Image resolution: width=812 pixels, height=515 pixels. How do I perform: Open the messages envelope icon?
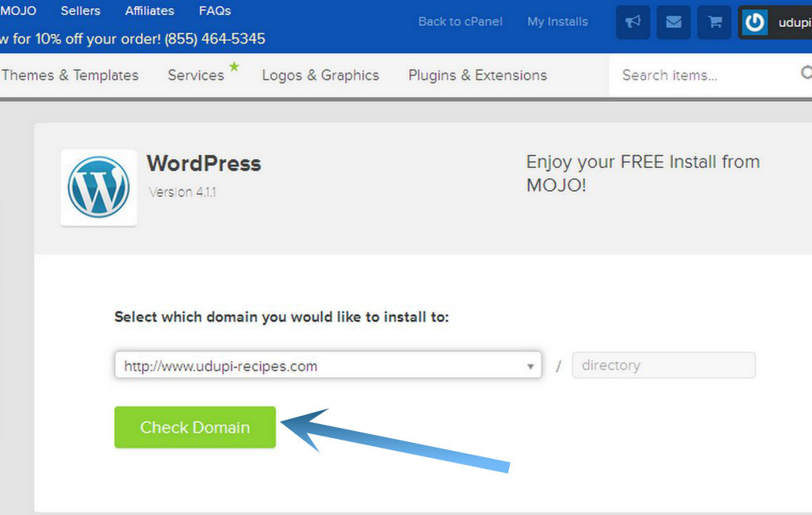674,22
